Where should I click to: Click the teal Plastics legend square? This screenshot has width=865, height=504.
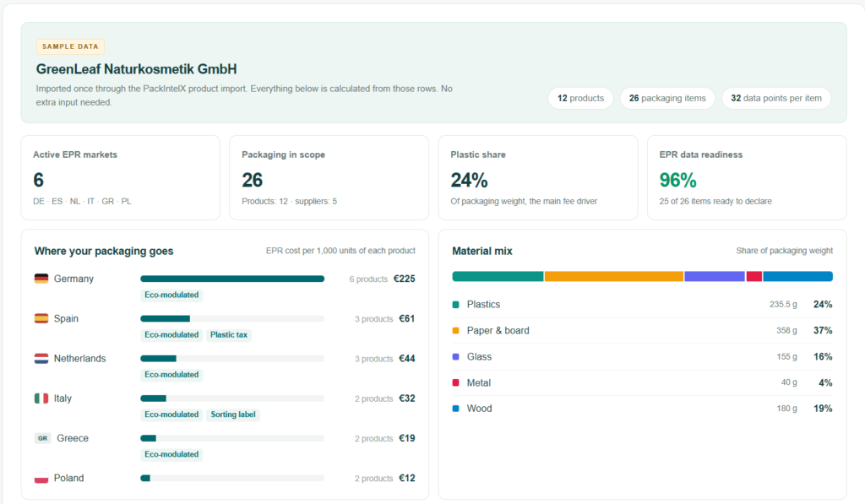[455, 305]
